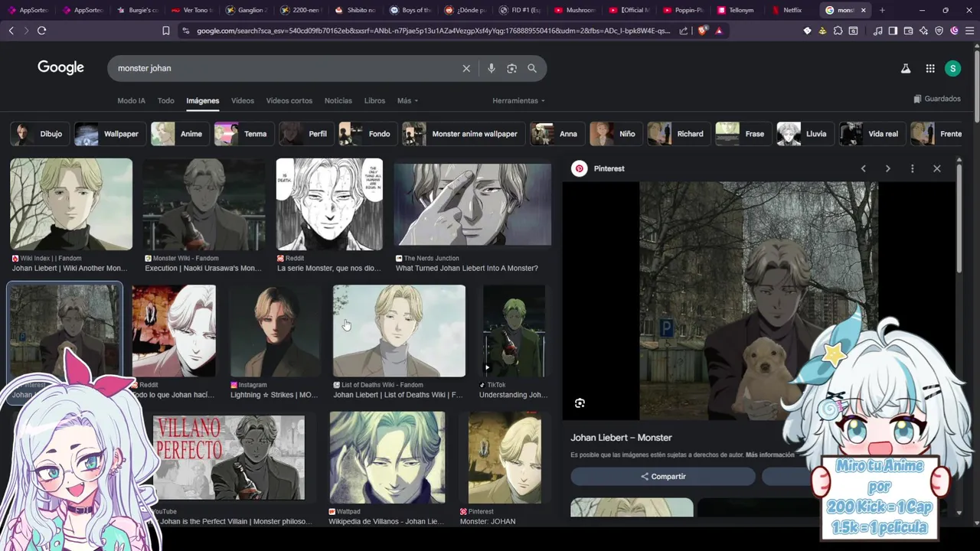Select the Dibujo filter chip
Image resolution: width=980 pixels, height=551 pixels.
point(40,134)
